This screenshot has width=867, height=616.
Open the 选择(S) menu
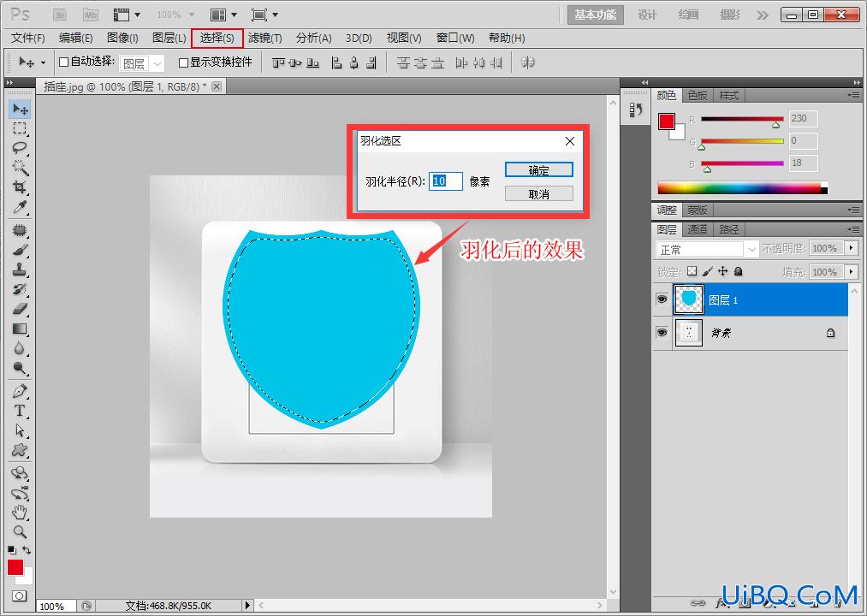click(217, 38)
